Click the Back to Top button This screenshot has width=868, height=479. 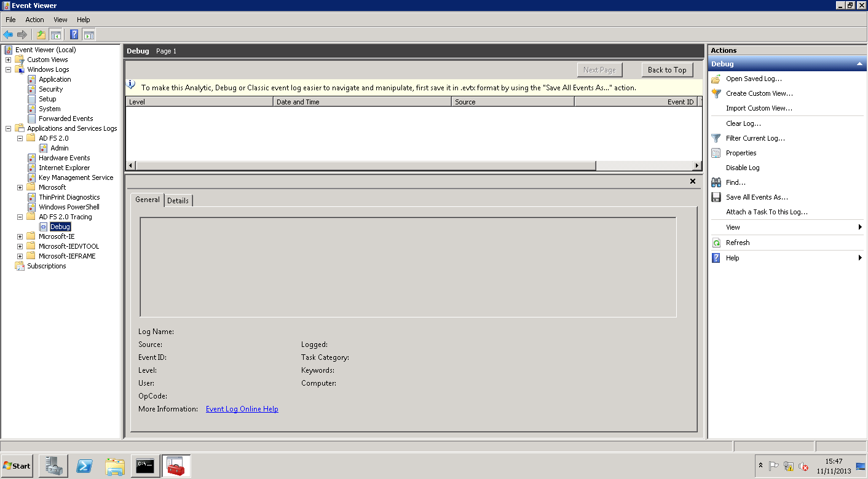[x=667, y=70]
